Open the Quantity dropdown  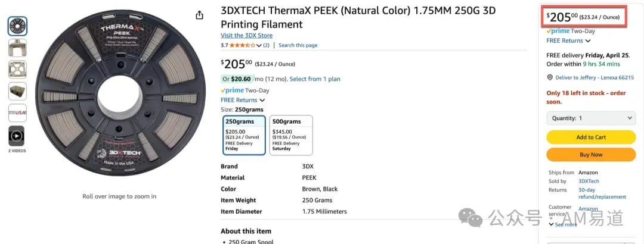(x=591, y=118)
